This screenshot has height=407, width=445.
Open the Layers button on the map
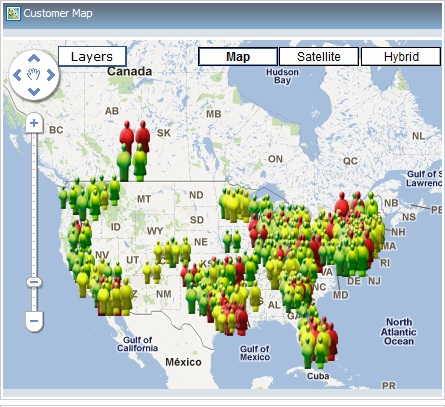(92, 56)
